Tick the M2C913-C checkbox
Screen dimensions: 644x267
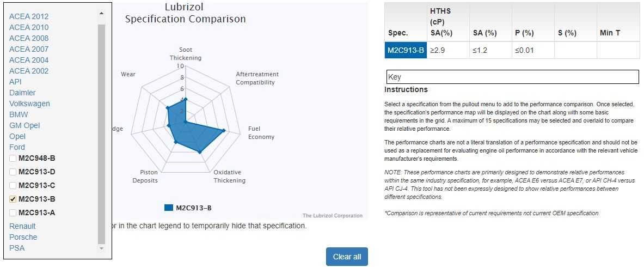pyautogui.click(x=13, y=186)
